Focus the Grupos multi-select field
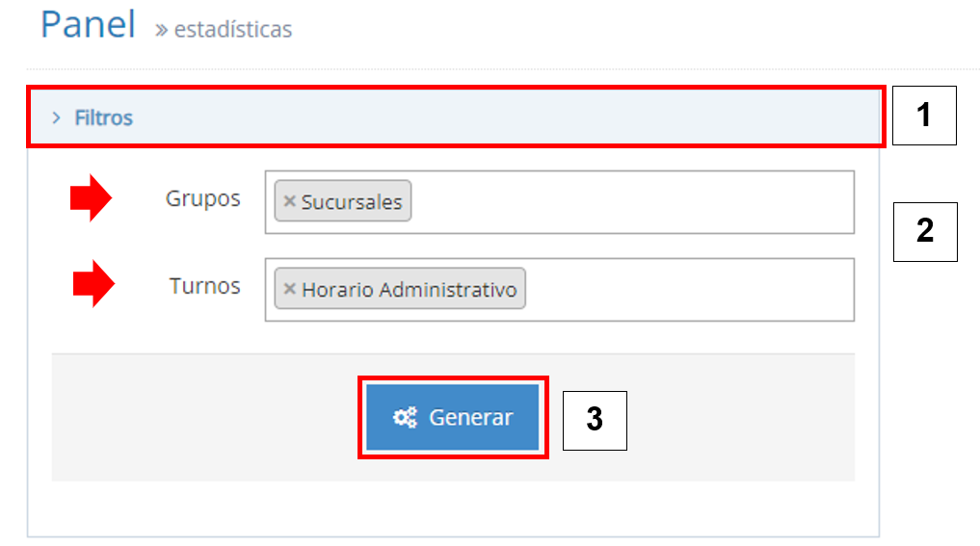Screen dimensions: 980x546 pyautogui.click(x=626, y=202)
